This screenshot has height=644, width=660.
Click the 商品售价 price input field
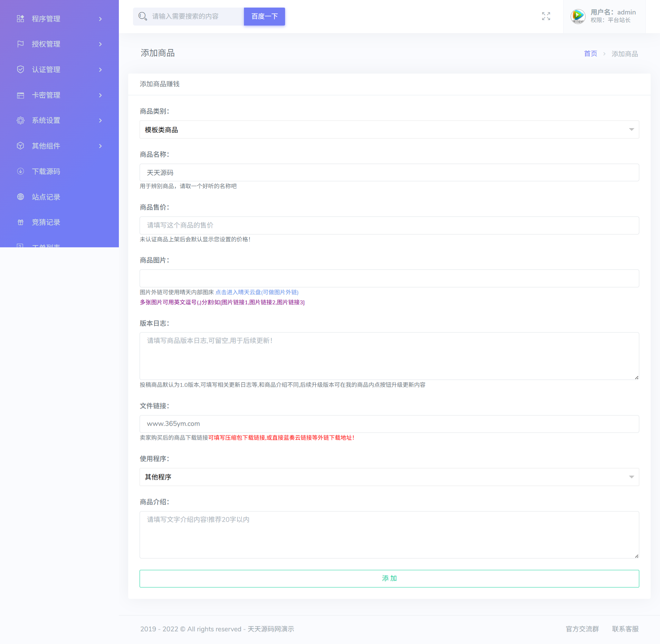[389, 225]
